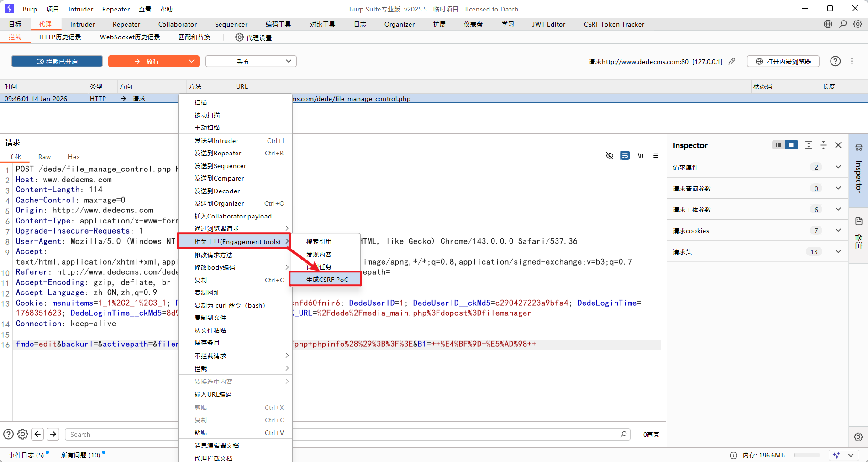This screenshot has height=462, width=868.
Task: Open 修改body编码 submenu
Action: coord(235,267)
